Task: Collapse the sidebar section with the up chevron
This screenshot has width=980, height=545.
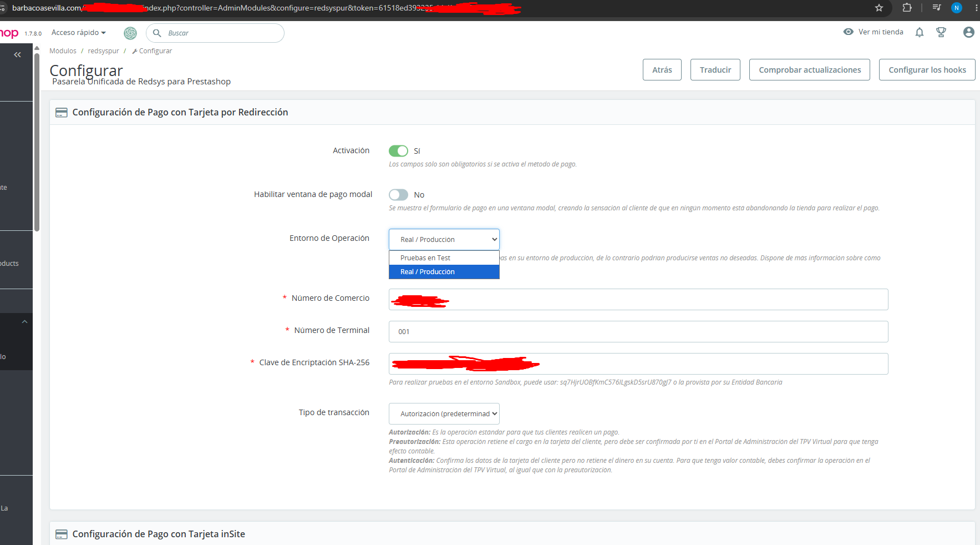Action: [24, 322]
